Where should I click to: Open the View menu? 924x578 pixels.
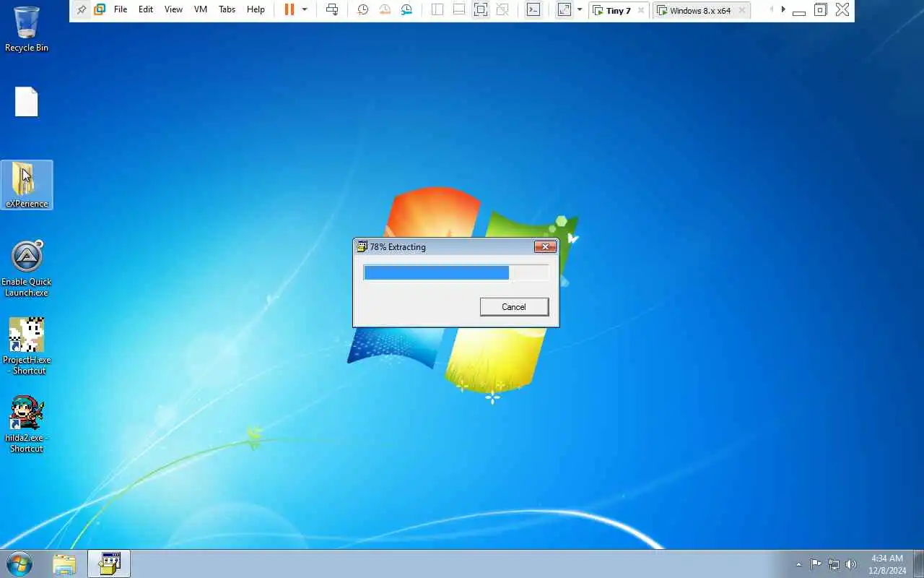pos(173,10)
